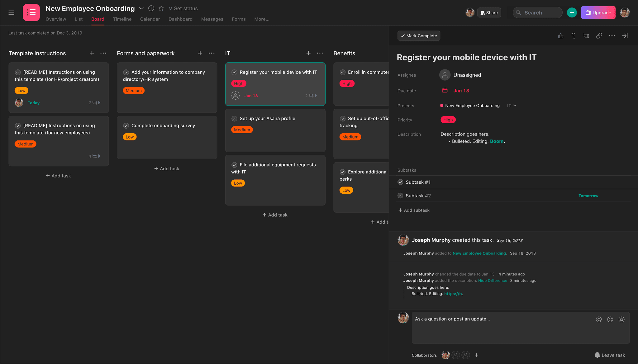Click plus to add task in IT column

click(x=308, y=53)
